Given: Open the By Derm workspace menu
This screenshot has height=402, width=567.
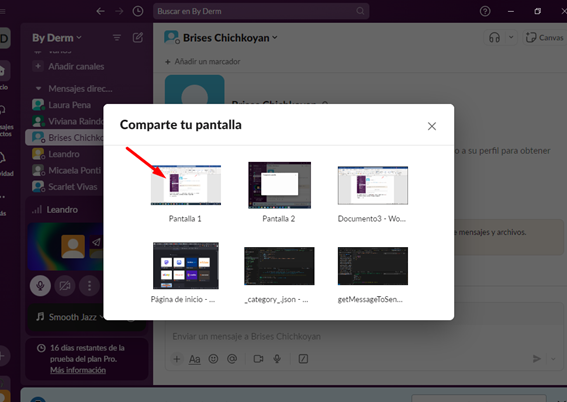Looking at the screenshot, I should pyautogui.click(x=57, y=38).
